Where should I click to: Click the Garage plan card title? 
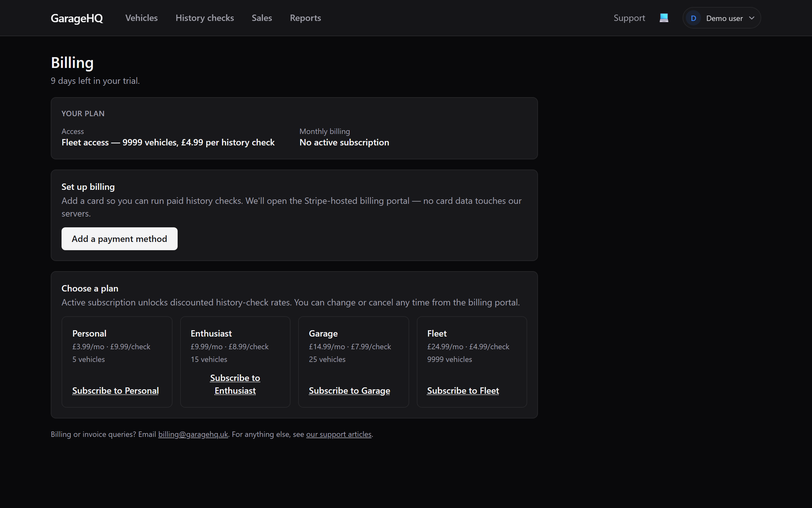point(323,333)
